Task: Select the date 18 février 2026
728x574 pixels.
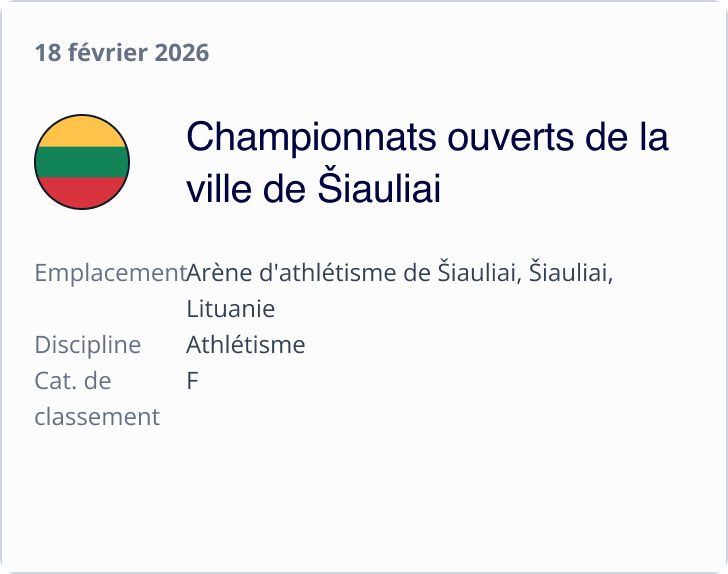Action: [x=122, y=52]
